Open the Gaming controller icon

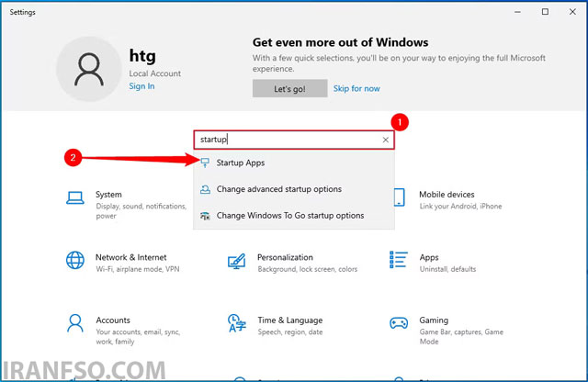pos(399,322)
